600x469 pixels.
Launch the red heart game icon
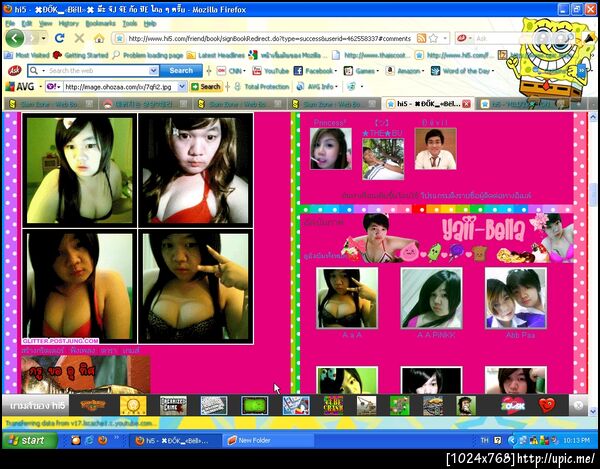[x=546, y=405]
